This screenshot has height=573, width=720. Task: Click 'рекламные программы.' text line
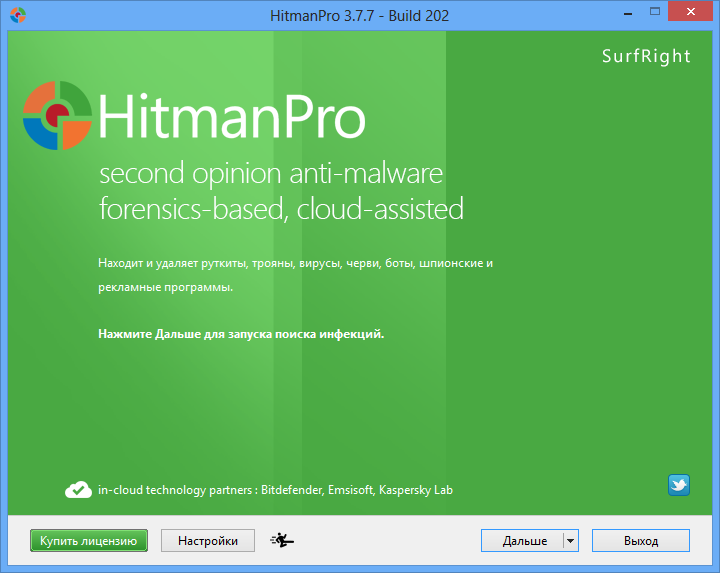(165, 287)
